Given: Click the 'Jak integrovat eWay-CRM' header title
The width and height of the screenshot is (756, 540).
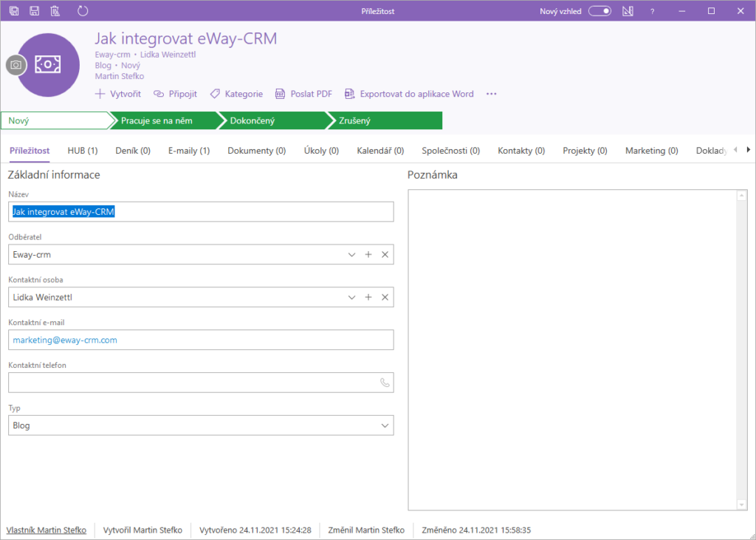Looking at the screenshot, I should click(185, 38).
